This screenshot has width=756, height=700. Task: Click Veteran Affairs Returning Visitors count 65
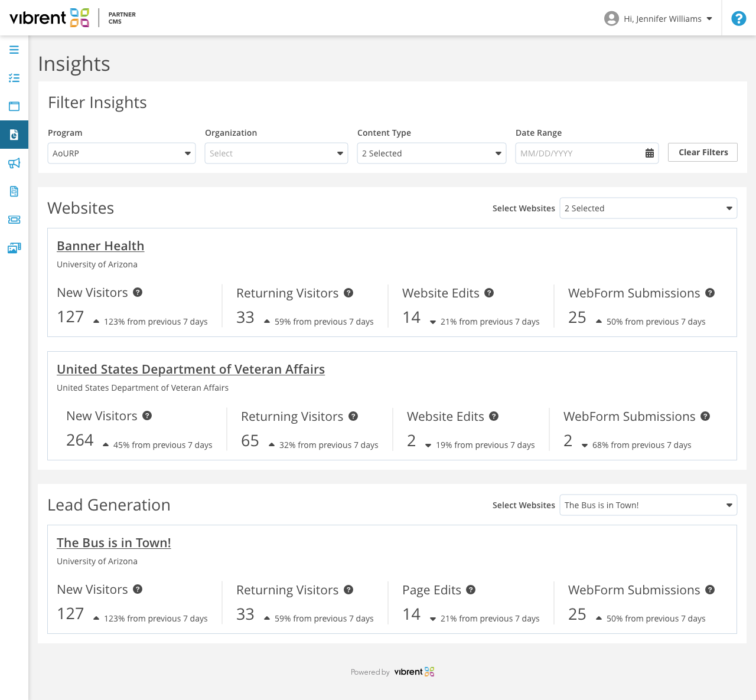coord(250,441)
